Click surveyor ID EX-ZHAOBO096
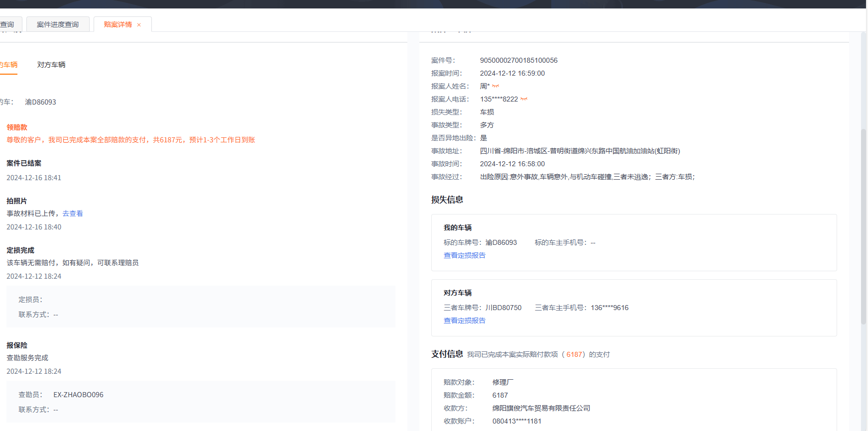Screen dimensions: 868x431 tap(78, 395)
